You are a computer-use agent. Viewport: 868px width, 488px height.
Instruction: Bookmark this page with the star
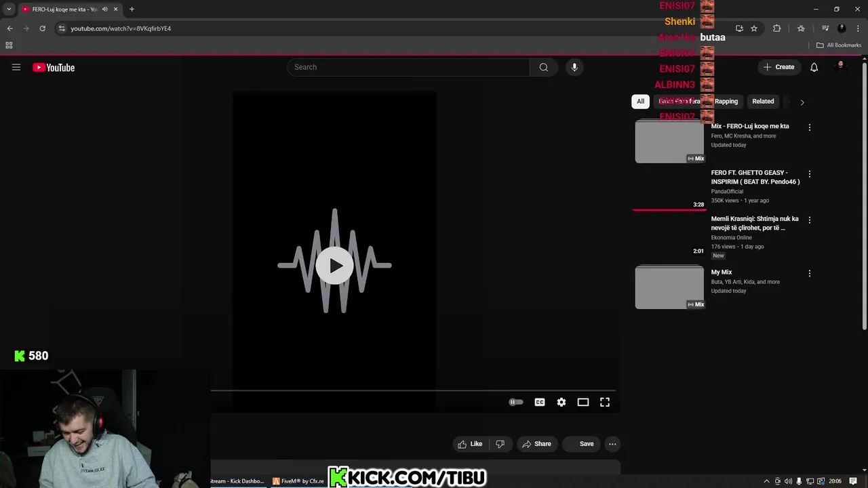pos(753,28)
